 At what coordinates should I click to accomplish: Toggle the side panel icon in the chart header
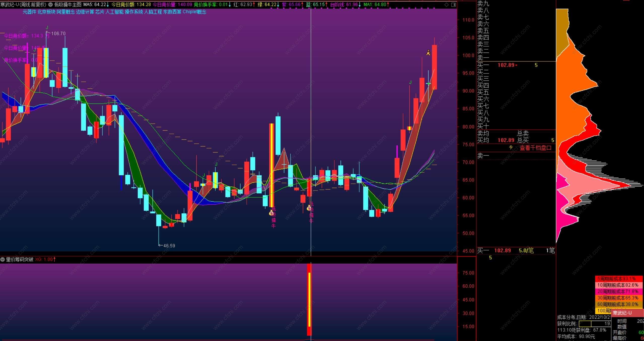[x=453, y=5]
